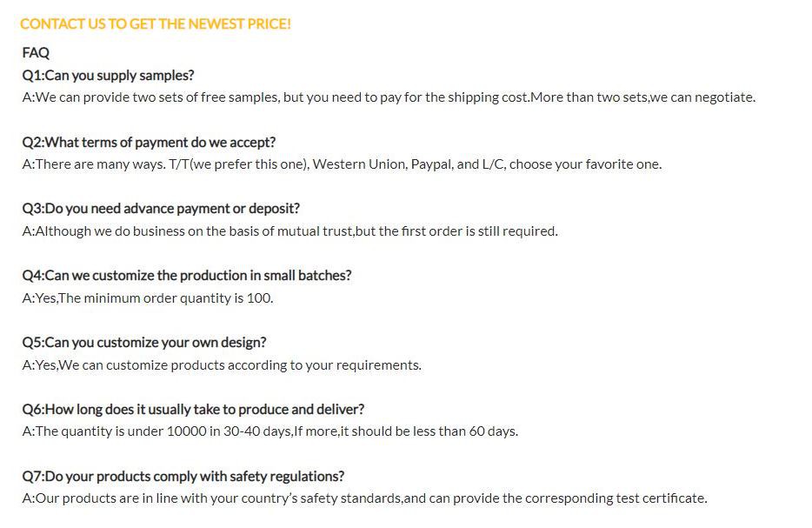Click 'Western Union' in the payment answer
Viewport: 812px width, 528px height.
359,164
